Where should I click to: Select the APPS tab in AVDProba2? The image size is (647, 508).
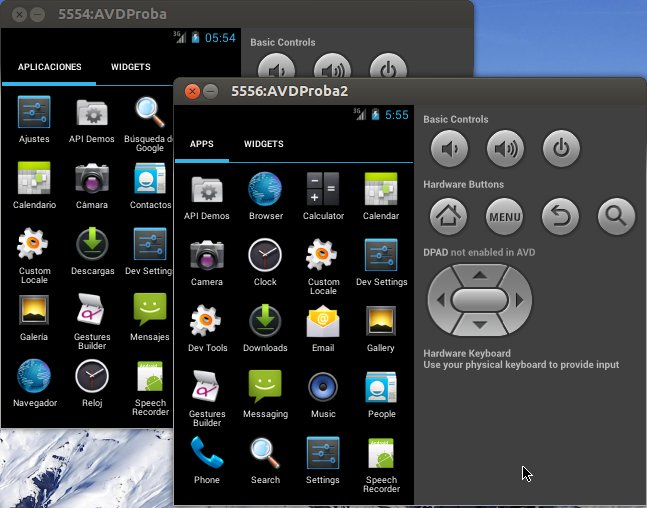pyautogui.click(x=202, y=144)
